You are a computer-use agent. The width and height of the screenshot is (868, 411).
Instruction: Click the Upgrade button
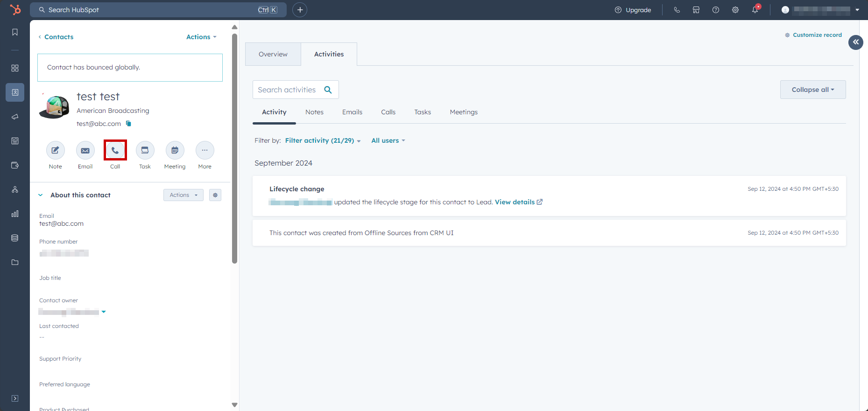(633, 10)
